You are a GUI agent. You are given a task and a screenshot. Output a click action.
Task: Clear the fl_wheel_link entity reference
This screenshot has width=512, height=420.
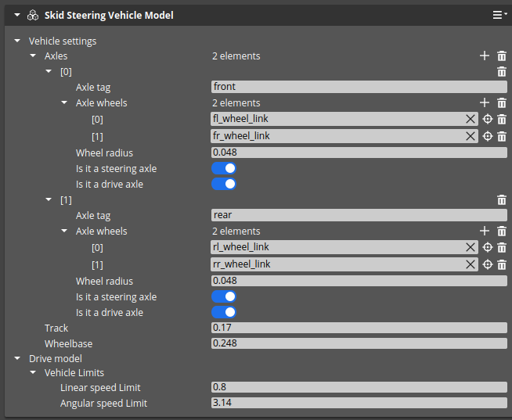coord(471,119)
